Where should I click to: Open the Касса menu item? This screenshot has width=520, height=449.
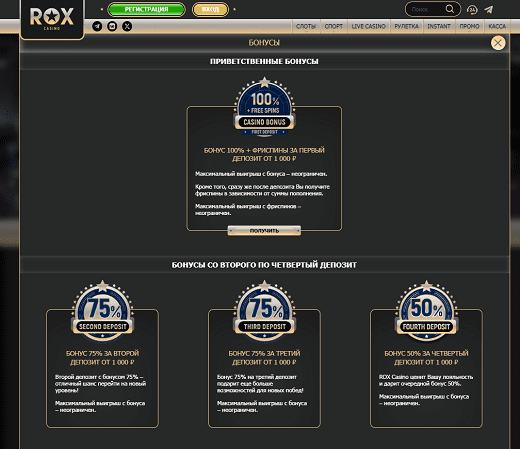tap(497, 26)
